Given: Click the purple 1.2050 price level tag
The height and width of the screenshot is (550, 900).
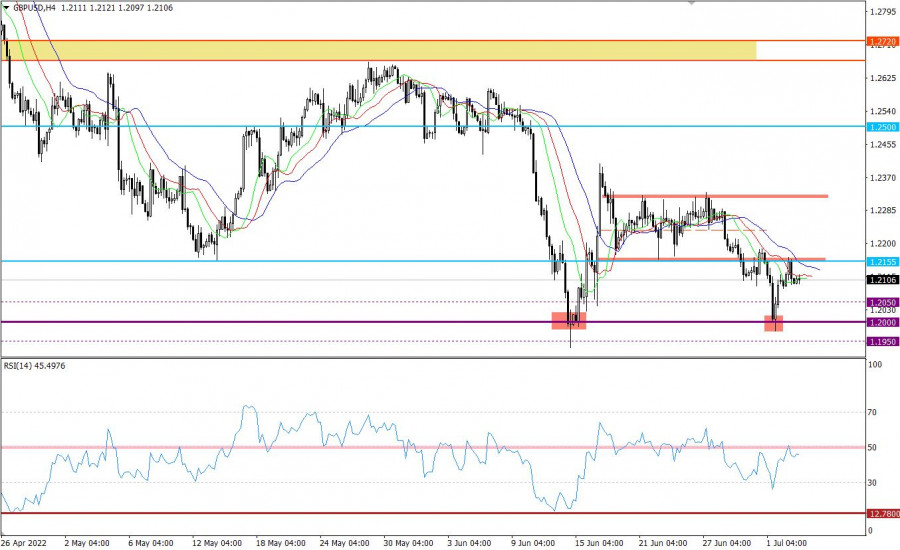Looking at the screenshot, I should pos(883,303).
